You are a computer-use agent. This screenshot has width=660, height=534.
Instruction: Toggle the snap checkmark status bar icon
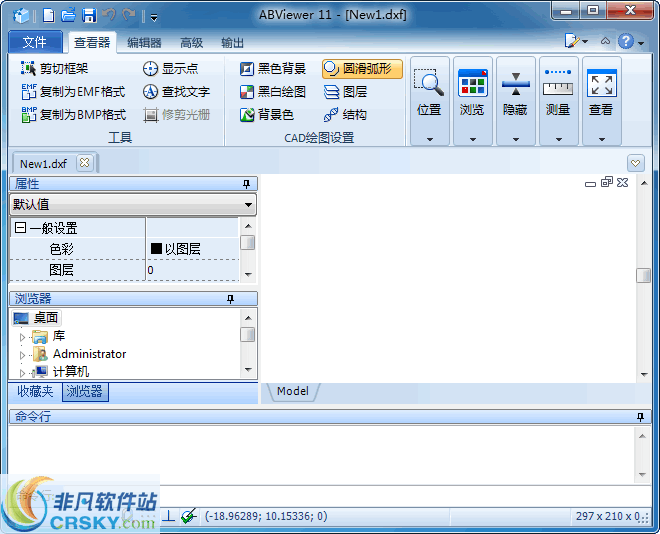point(189,516)
